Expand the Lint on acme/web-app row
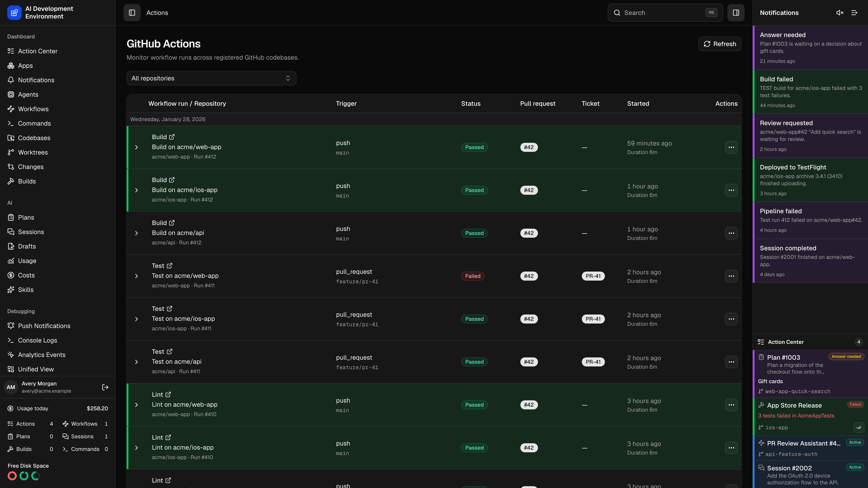868x488 pixels. tap(137, 405)
